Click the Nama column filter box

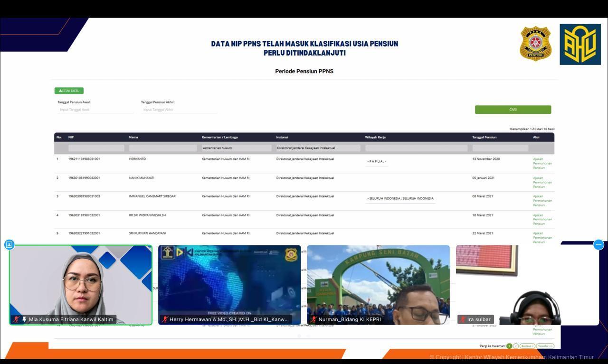[x=163, y=148]
